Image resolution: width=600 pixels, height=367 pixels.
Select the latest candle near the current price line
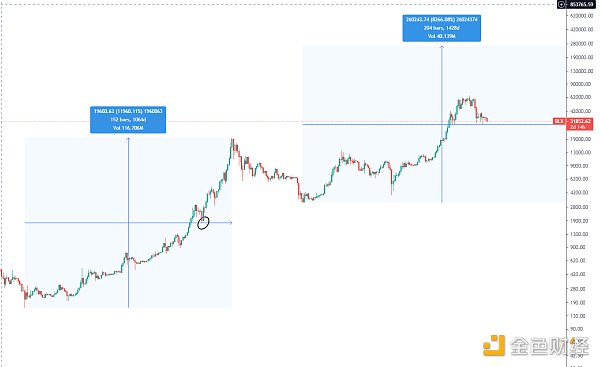(x=487, y=120)
